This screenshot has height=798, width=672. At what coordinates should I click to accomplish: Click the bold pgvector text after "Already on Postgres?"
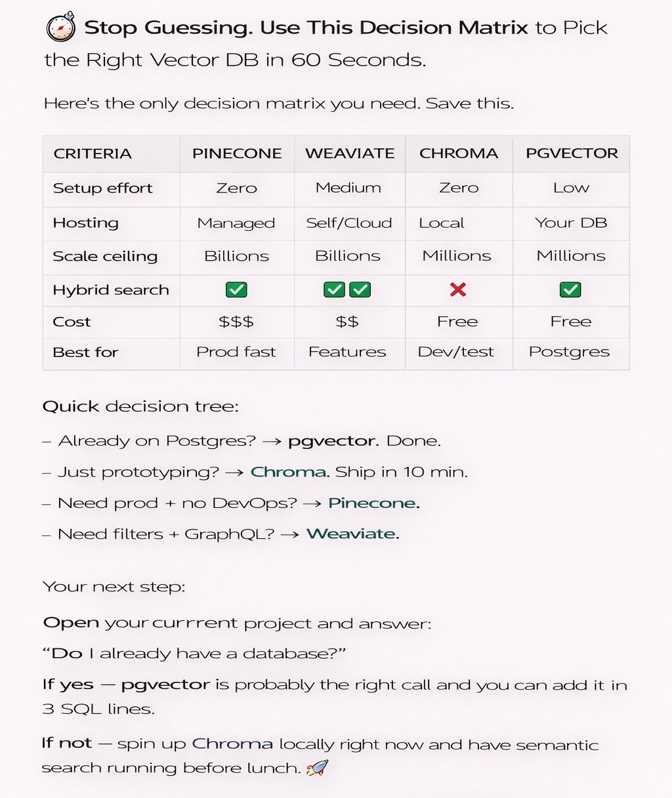[x=332, y=441]
